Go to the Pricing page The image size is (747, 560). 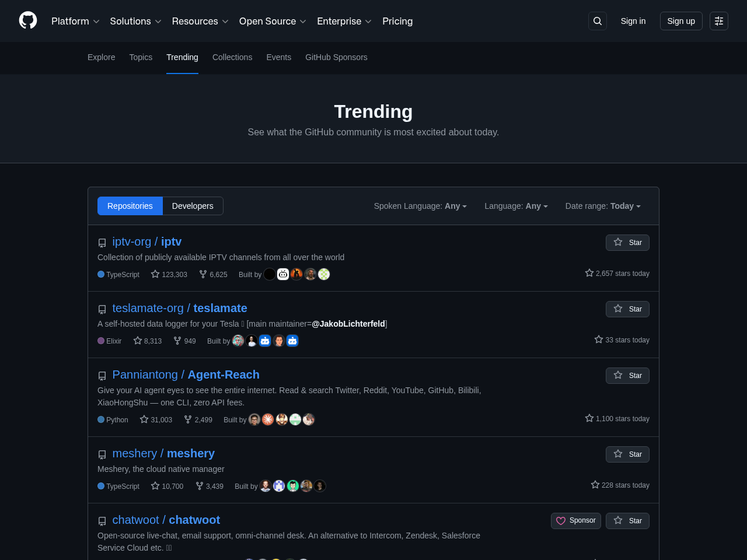coord(397,21)
